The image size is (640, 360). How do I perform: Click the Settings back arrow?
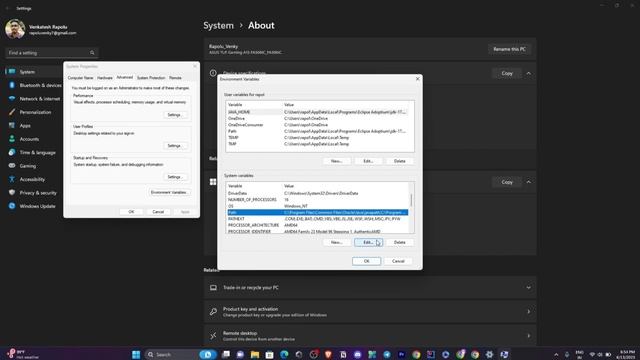[7, 8]
